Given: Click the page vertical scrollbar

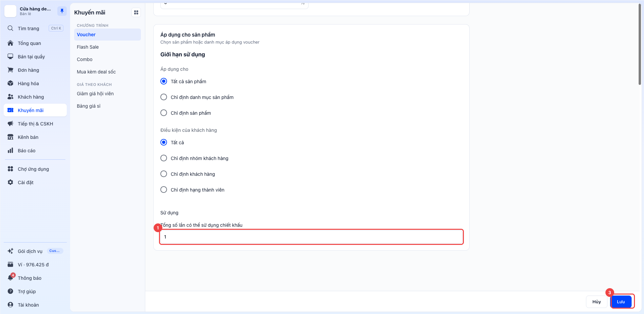Looking at the screenshot, I should click(640, 44).
